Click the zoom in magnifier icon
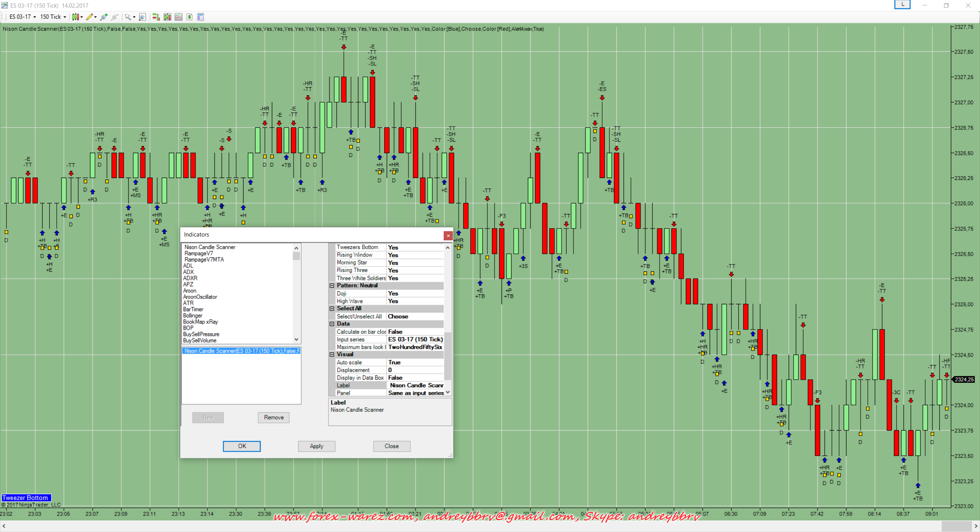The width and height of the screenshot is (980, 532). pos(104,17)
